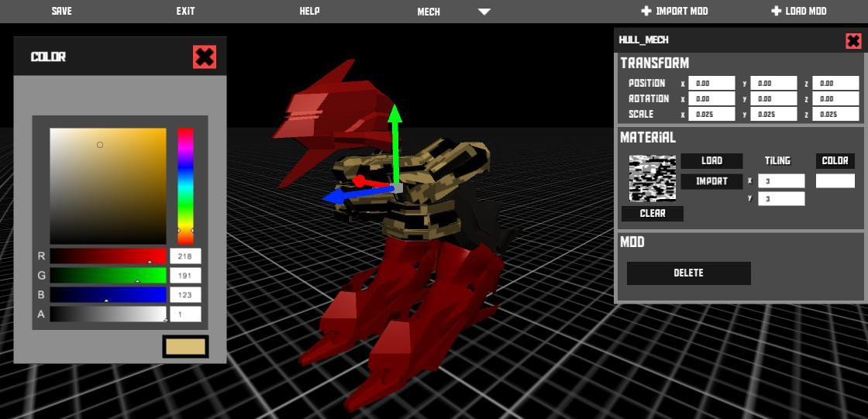The image size is (868, 419).
Task: Click the Import texture button
Action: [712, 181]
